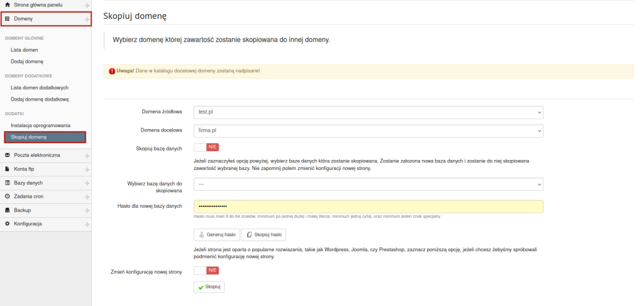Go to Instalacja oprogramowania menu item
This screenshot has width=644, height=306.
pyautogui.click(x=40, y=125)
